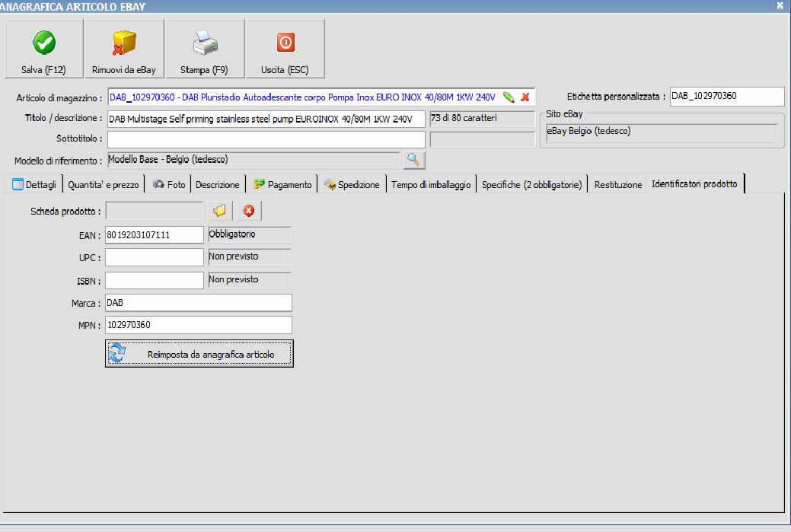Remove warehouse article with red X icon
Screen dimensions: 791x532
(525, 97)
